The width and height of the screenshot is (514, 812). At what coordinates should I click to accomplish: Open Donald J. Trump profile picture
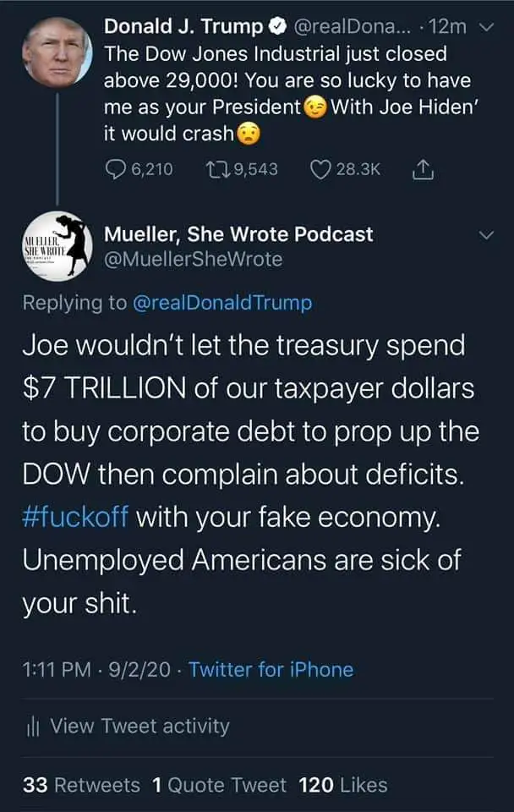57,52
